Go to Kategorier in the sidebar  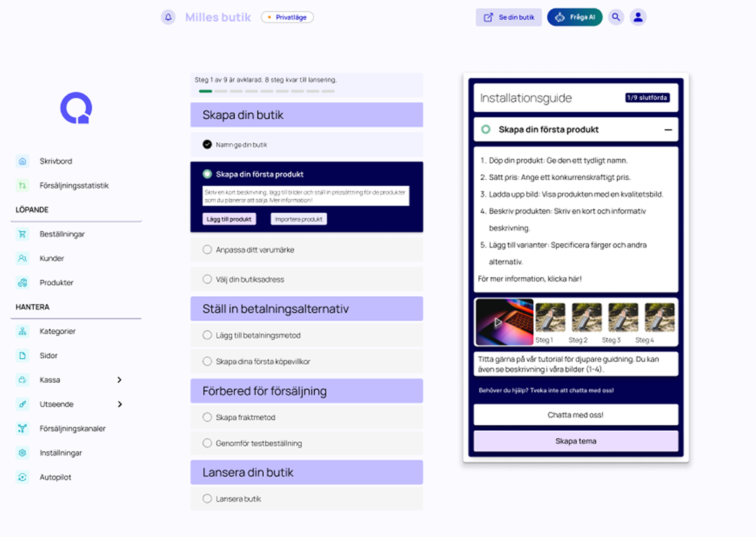[x=57, y=331]
